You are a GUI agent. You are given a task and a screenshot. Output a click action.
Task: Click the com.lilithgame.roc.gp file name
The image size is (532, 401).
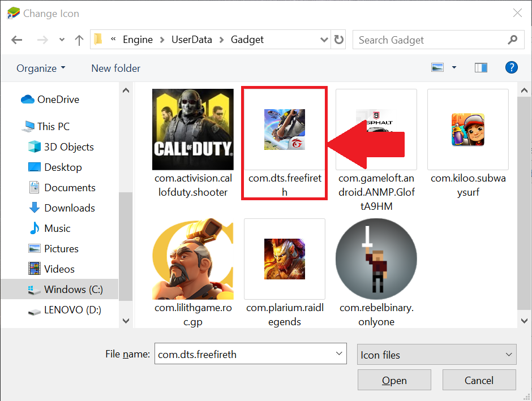click(193, 314)
